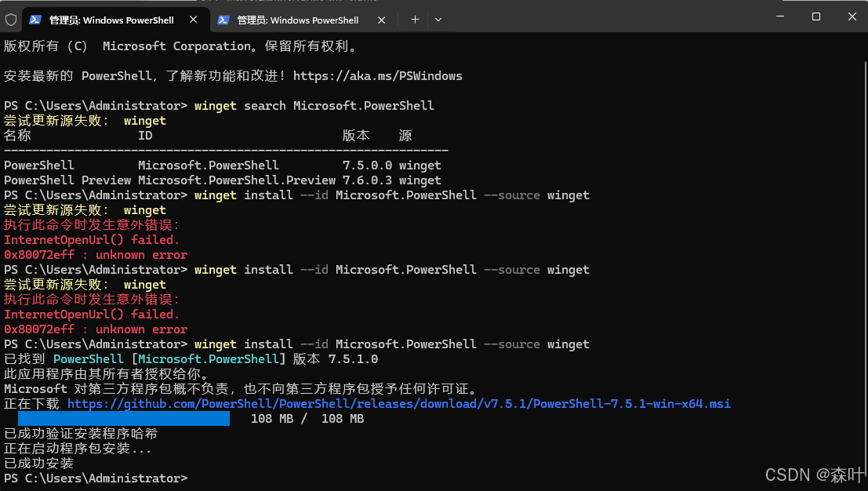Click PowerShell icon on first tab
This screenshot has height=491, width=868.
35,20
